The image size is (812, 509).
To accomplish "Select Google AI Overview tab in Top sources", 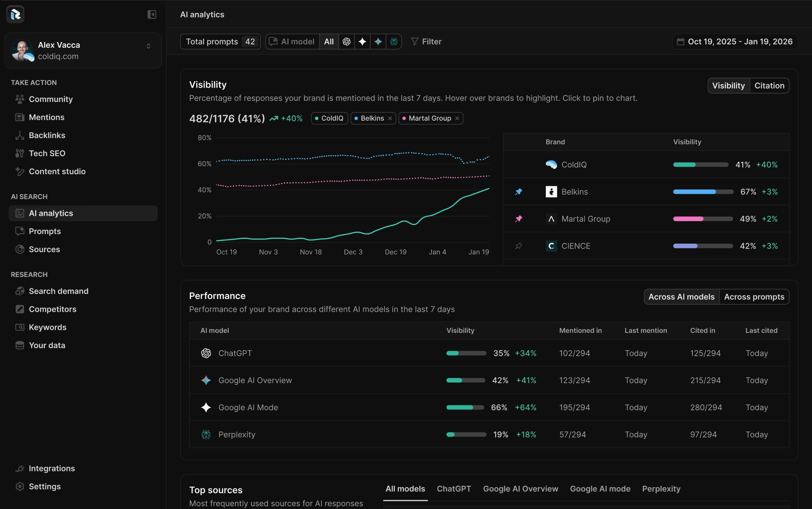I will (x=520, y=489).
